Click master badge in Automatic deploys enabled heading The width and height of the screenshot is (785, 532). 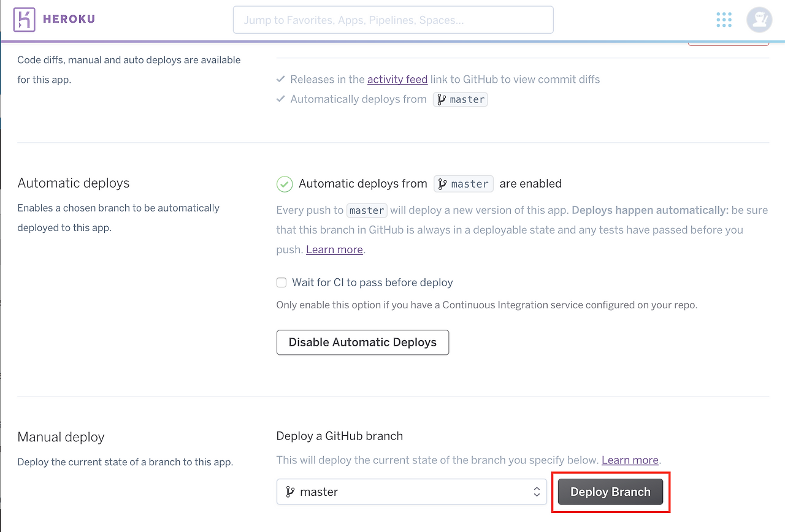(x=464, y=184)
